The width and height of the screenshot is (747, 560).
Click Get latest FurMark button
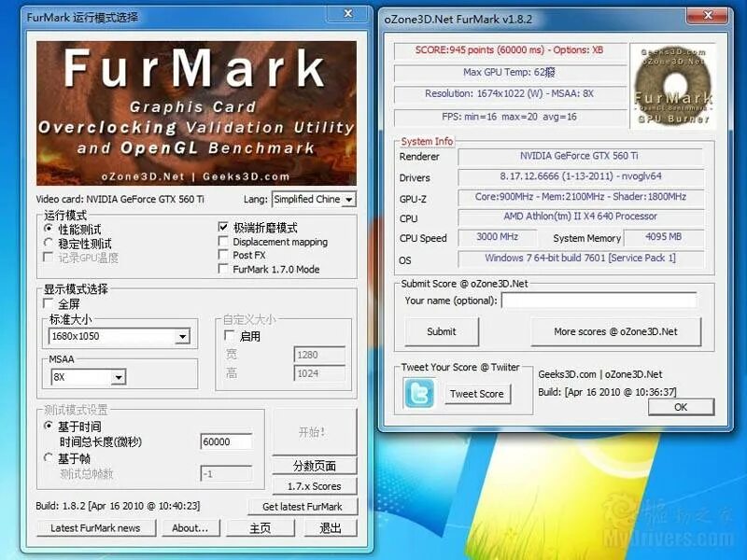pos(303,507)
